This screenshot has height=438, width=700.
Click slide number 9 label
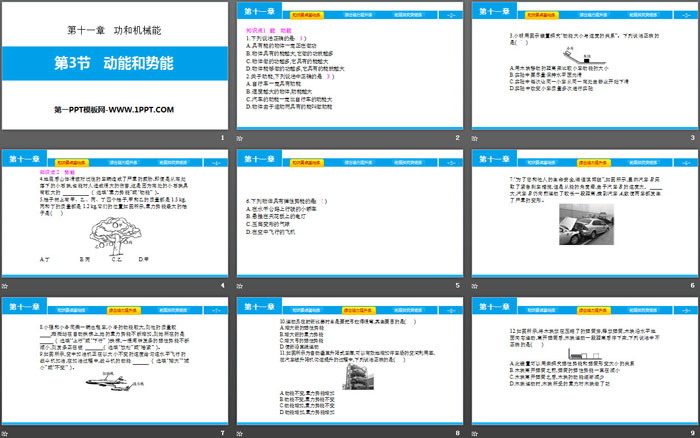pyautogui.click(x=692, y=433)
